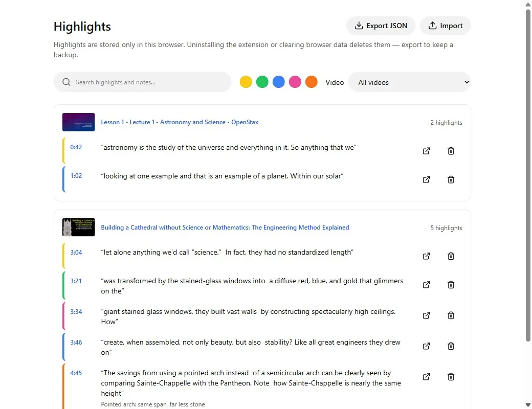532x409 pixels.
Task: Open Building a Cathedral video link
Action: 225,228
